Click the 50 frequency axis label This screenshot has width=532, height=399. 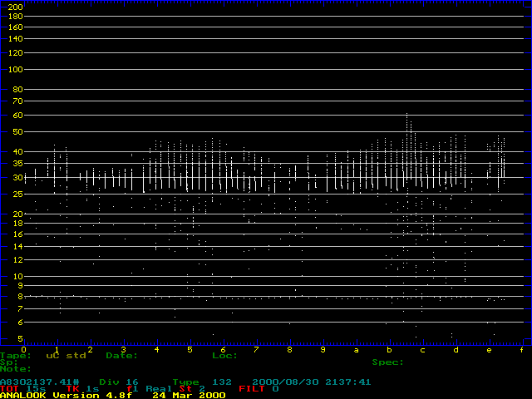(17, 132)
